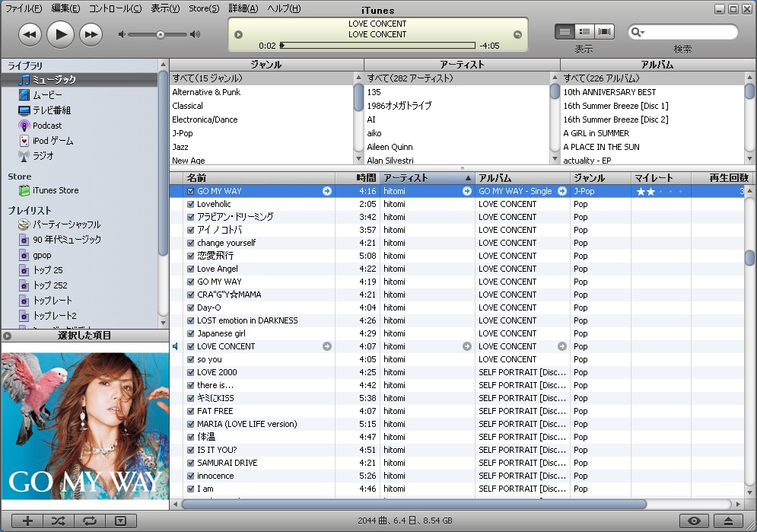The image size is (757, 532).
Task: Click the left arrow in the now-playing display
Action: [x=238, y=35]
